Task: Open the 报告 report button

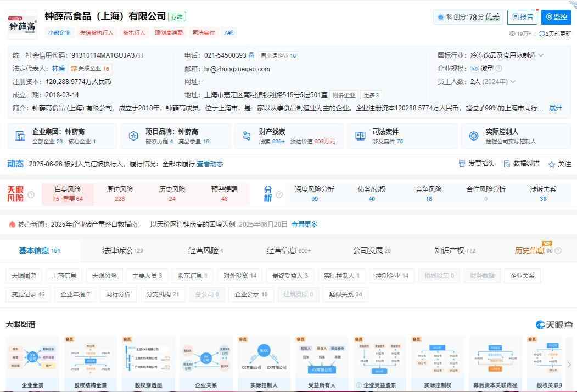Action: (522, 17)
